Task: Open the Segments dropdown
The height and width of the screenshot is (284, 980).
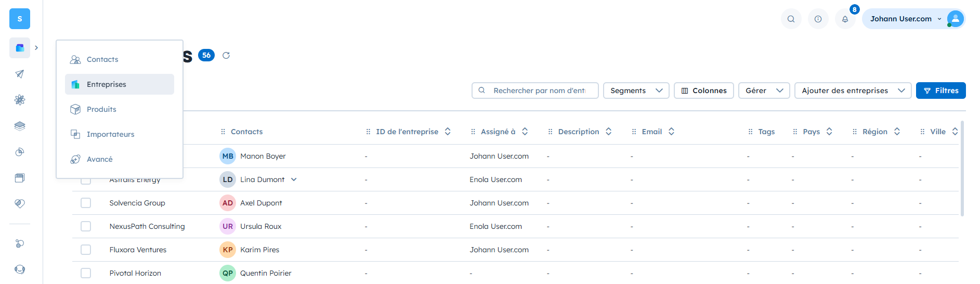Action: pos(636,91)
